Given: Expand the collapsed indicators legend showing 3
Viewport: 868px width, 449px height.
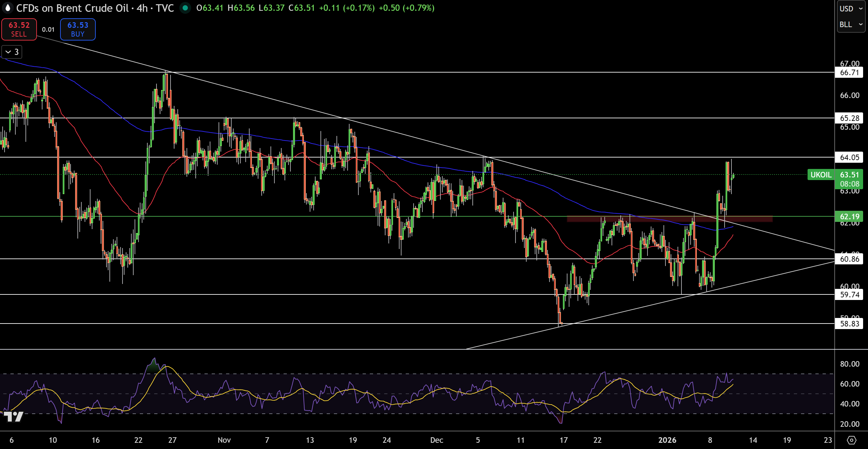Looking at the screenshot, I should click(x=12, y=52).
